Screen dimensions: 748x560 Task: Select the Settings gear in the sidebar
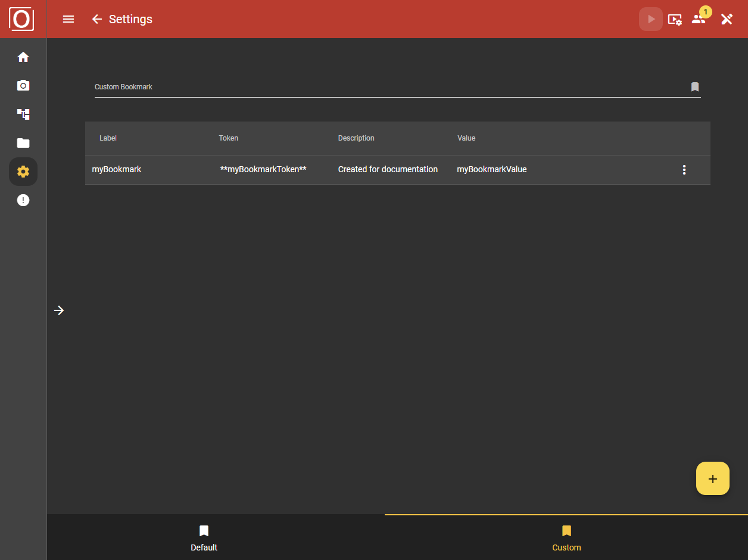[x=23, y=171]
